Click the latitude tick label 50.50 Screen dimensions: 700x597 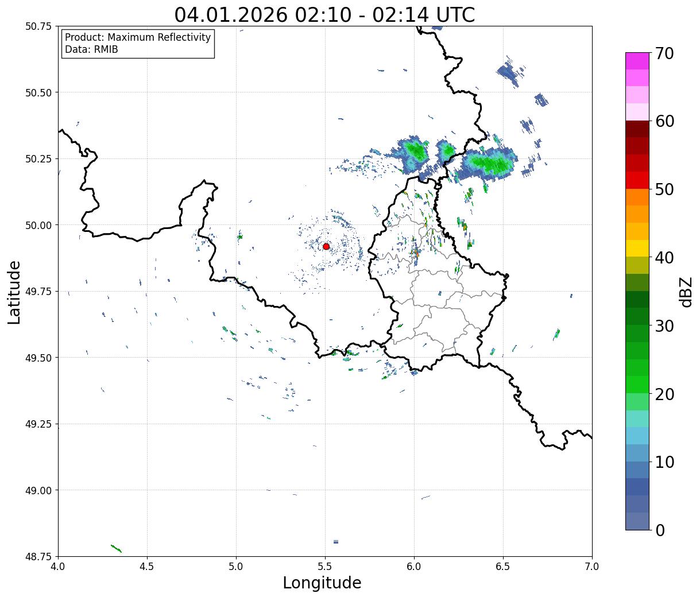pyautogui.click(x=38, y=92)
